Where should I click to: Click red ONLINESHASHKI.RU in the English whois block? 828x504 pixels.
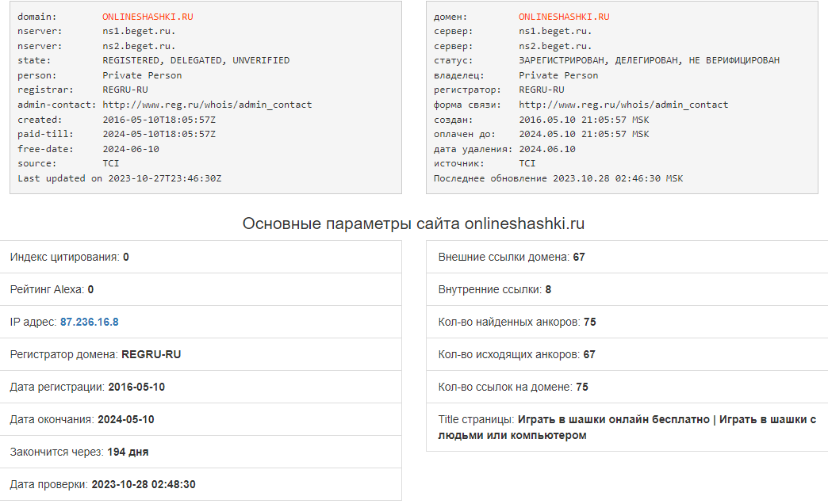click(145, 17)
